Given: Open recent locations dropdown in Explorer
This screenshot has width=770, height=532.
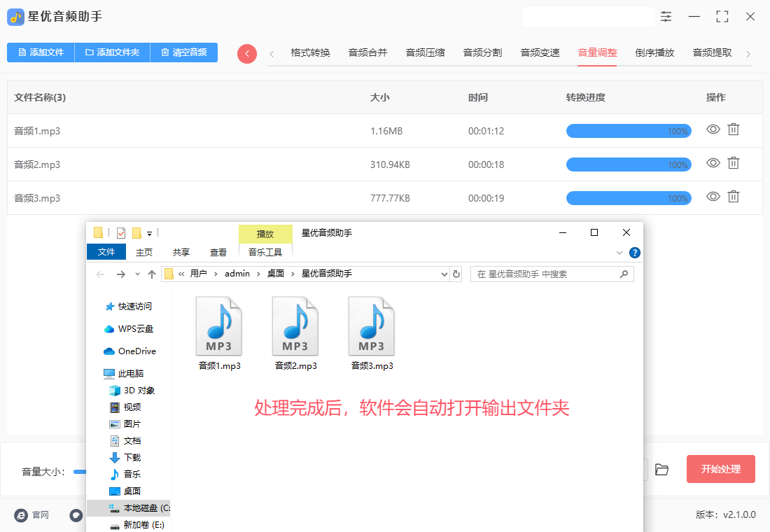Looking at the screenshot, I should [x=137, y=274].
